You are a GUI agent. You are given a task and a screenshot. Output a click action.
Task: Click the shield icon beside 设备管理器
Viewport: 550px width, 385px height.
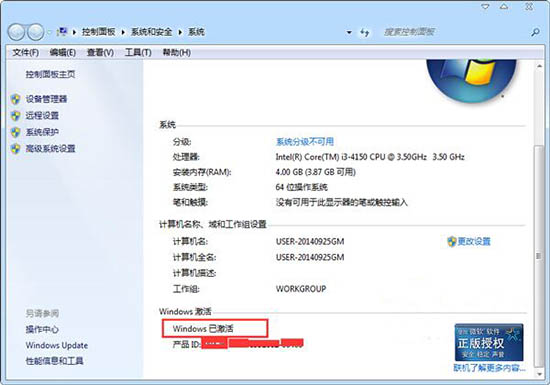(15, 99)
